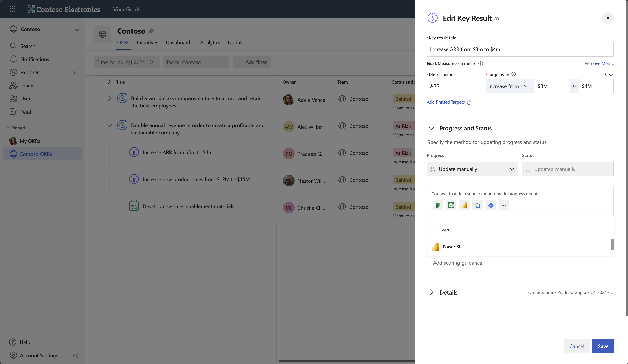Save the key result changes
Viewport: 628px width, 364px height.
(x=603, y=346)
